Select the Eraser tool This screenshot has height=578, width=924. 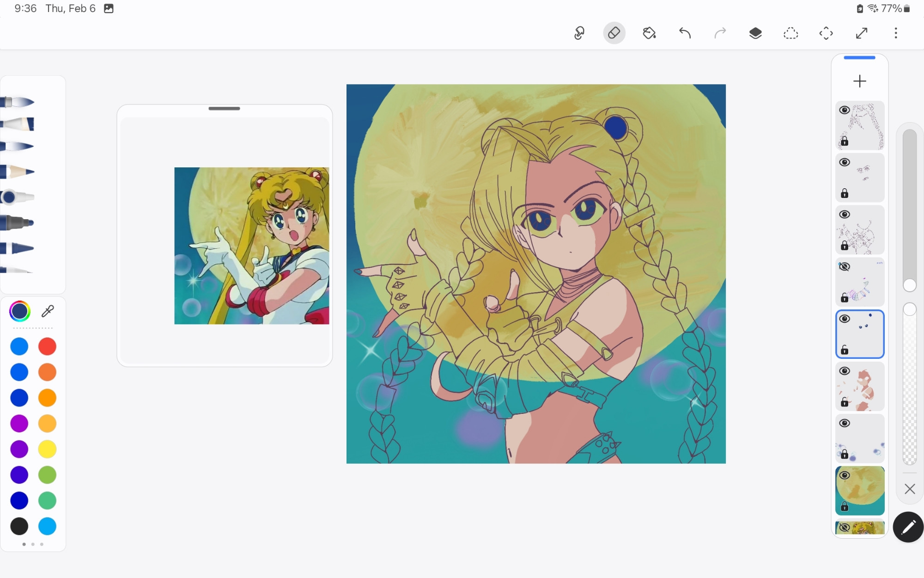tap(614, 33)
